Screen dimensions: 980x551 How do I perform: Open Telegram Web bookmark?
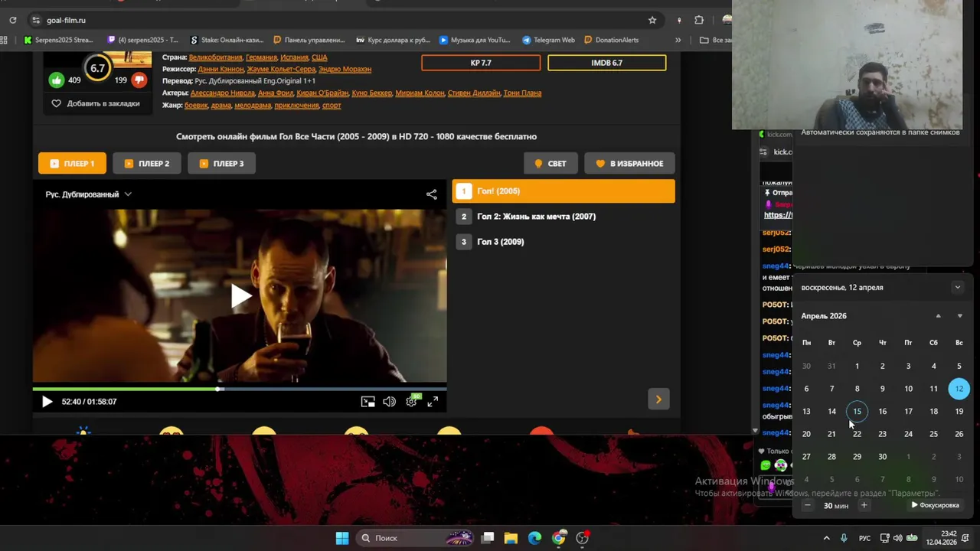point(548,40)
